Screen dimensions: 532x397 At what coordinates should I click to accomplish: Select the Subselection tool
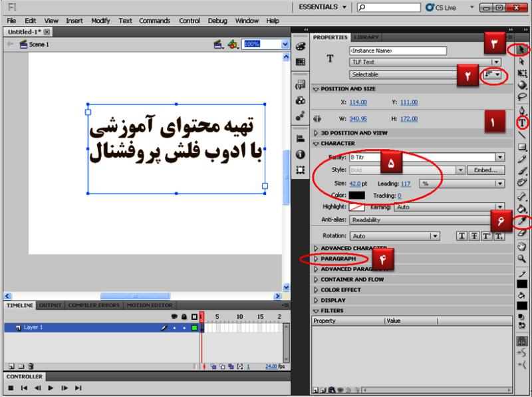click(522, 62)
